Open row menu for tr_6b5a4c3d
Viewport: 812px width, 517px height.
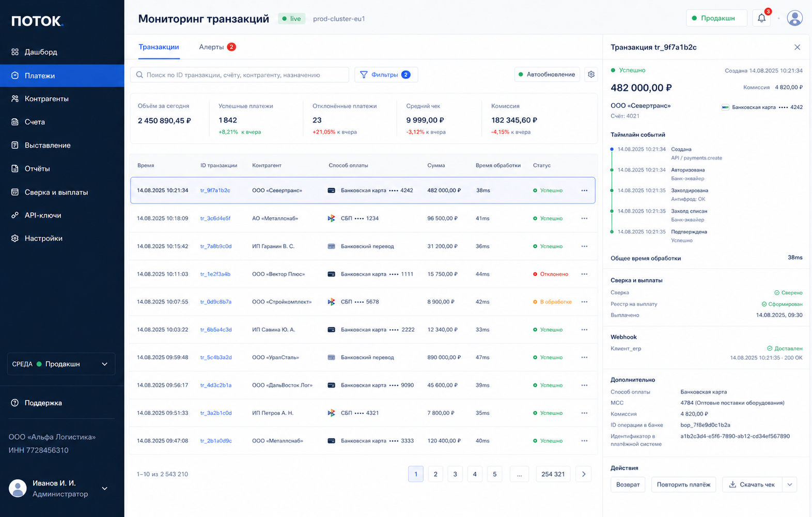click(584, 330)
